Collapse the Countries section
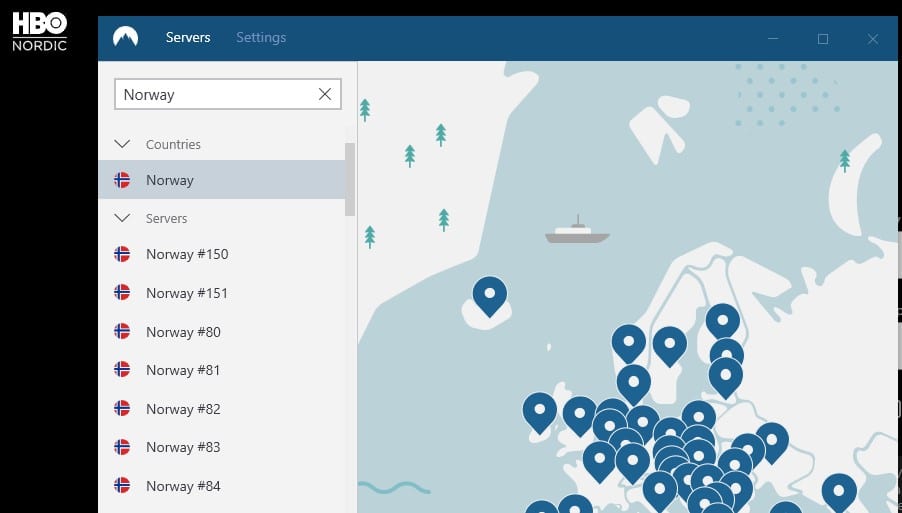Viewport: 902px width, 513px height. point(122,144)
